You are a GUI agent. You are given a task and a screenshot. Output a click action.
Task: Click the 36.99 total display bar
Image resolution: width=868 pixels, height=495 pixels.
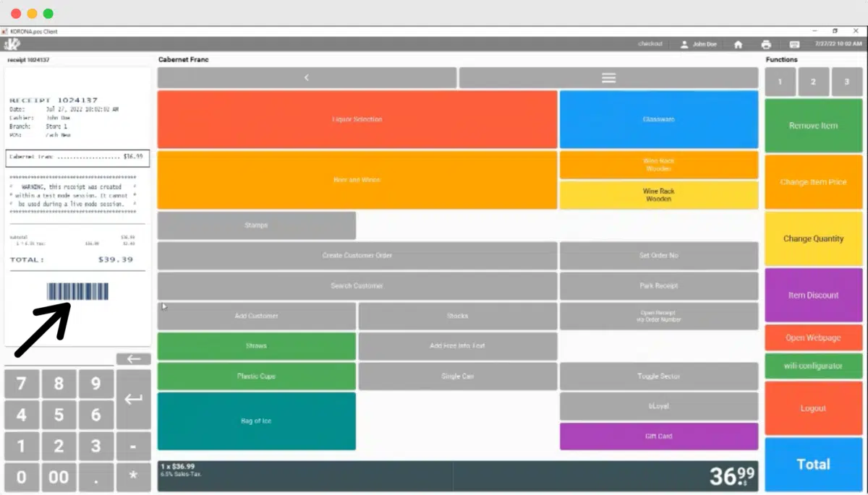(x=458, y=476)
